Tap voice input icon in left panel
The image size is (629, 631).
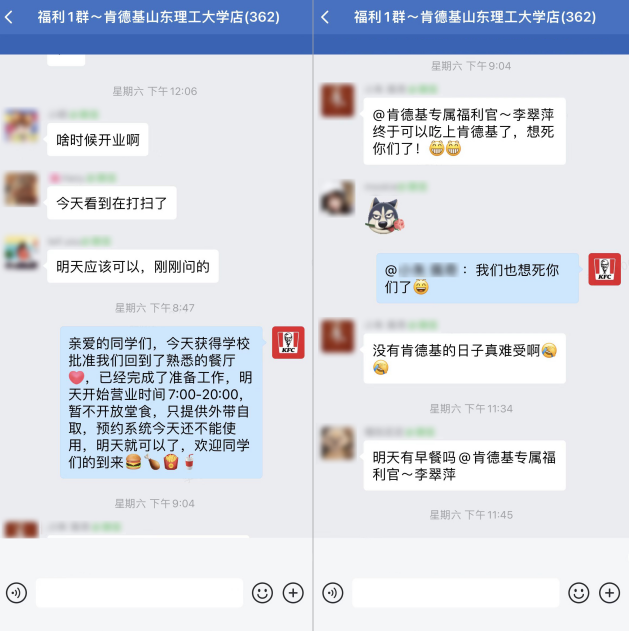tap(16, 593)
